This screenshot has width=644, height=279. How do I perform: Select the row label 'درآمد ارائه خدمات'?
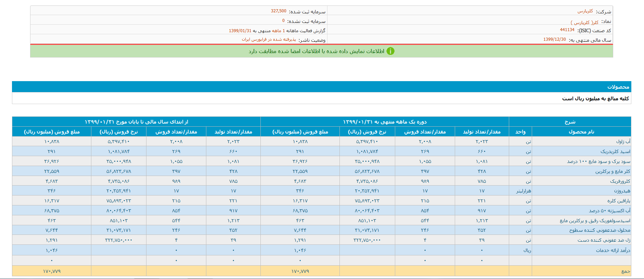[613, 250]
